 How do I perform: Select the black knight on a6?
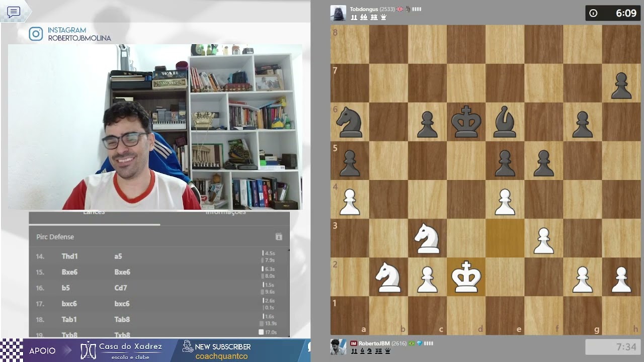click(350, 122)
